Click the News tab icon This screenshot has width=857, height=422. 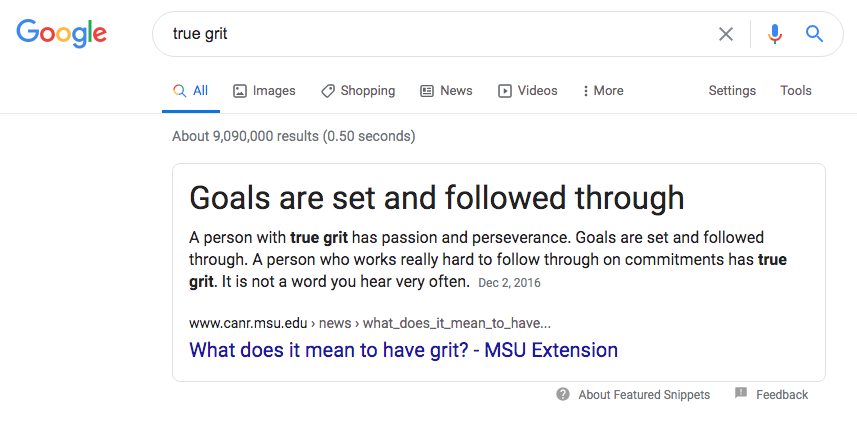[x=427, y=91]
